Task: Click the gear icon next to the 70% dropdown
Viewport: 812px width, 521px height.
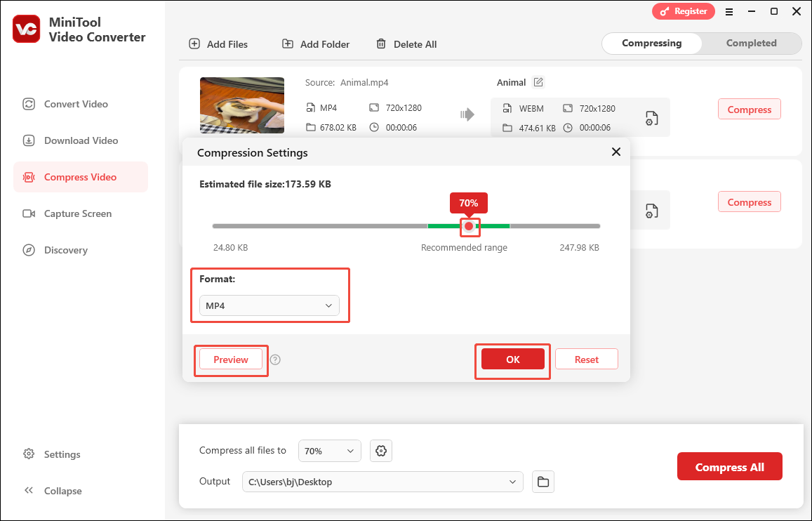Action: (x=381, y=451)
